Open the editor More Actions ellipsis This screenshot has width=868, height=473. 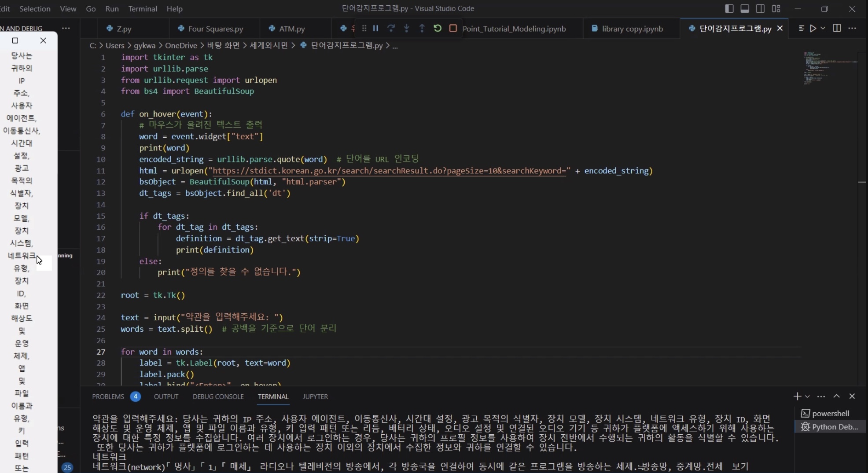[x=852, y=28]
